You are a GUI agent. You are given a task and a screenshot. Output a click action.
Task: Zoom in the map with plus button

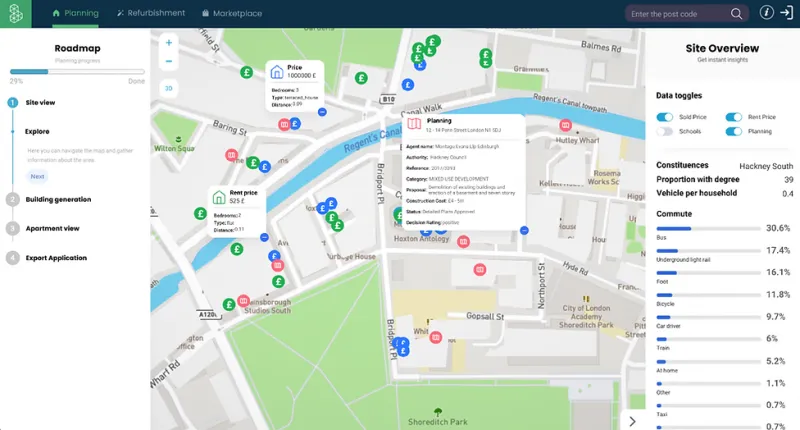point(168,43)
